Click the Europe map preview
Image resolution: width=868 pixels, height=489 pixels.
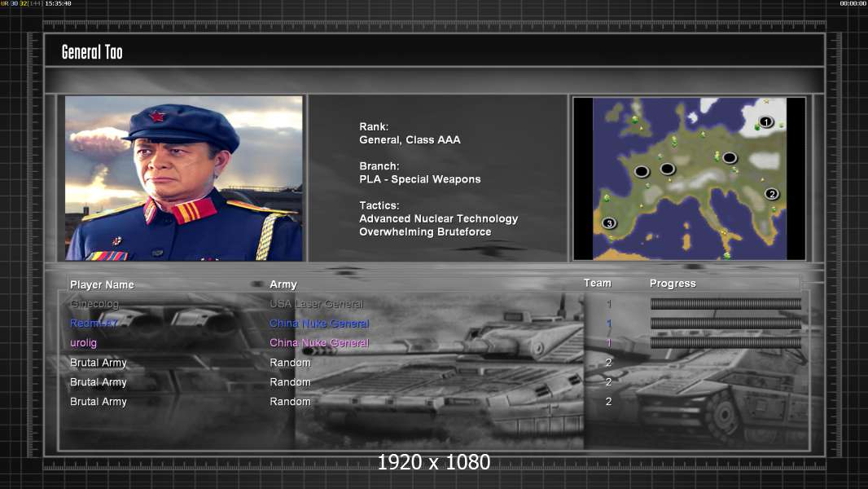click(689, 178)
